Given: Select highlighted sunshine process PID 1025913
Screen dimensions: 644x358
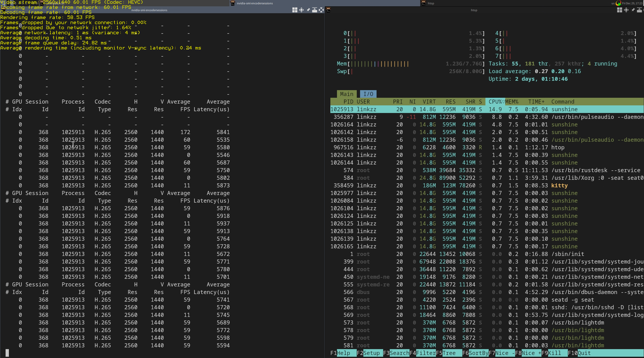Looking at the screenshot, I should coord(487,109).
